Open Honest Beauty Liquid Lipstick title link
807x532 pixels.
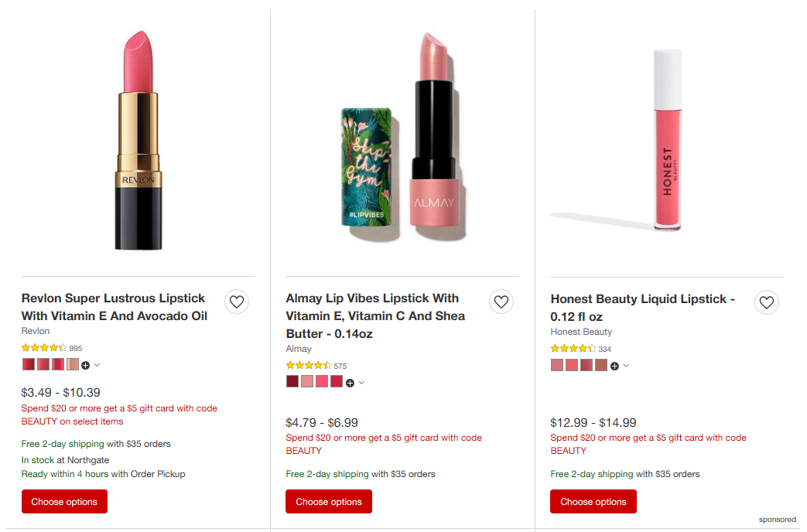[642, 308]
